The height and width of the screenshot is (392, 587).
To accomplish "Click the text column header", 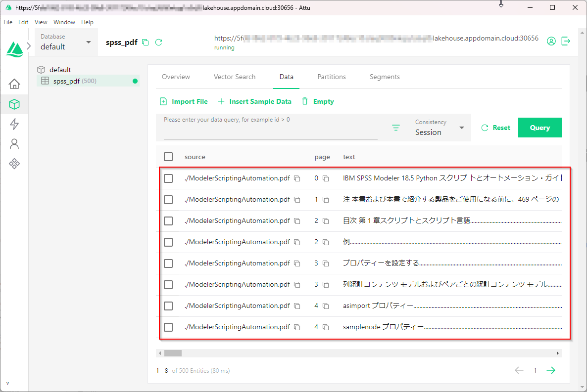I will click(349, 157).
